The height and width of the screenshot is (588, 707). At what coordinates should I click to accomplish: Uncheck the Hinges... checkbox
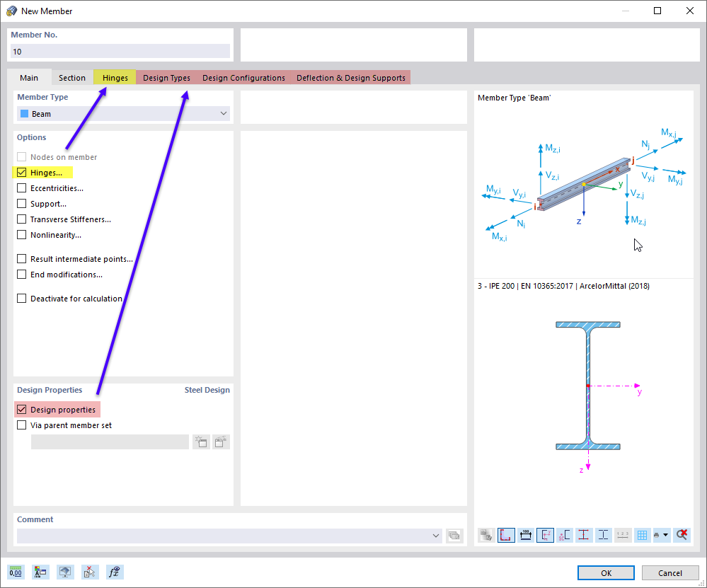(x=22, y=172)
